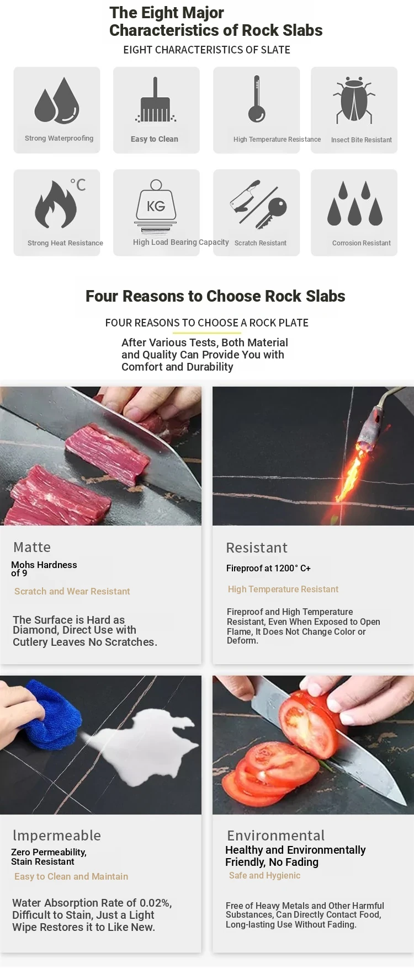
Task: Open the knife cutting raw meat photo
Action: coord(100,456)
